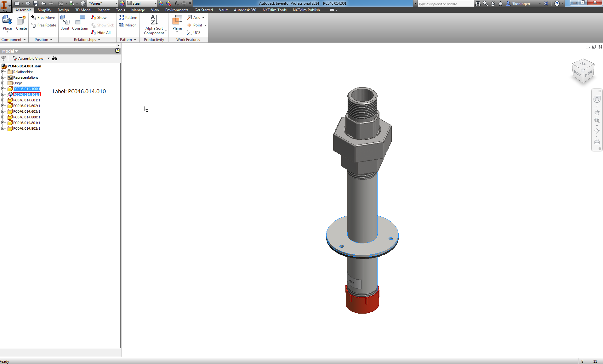Screen dimensions: 603x364
Task: Open the Assembly View dropdown
Action: (48, 58)
